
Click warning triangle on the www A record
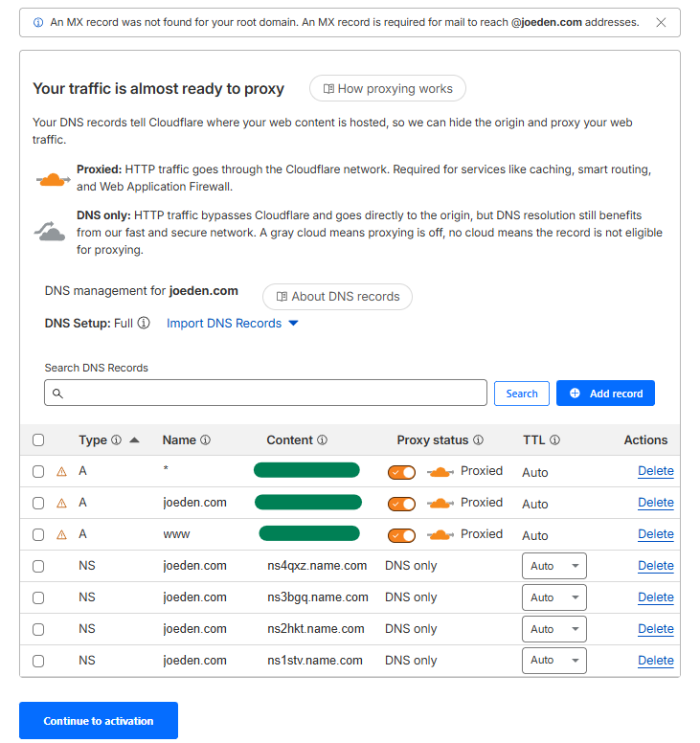62,535
